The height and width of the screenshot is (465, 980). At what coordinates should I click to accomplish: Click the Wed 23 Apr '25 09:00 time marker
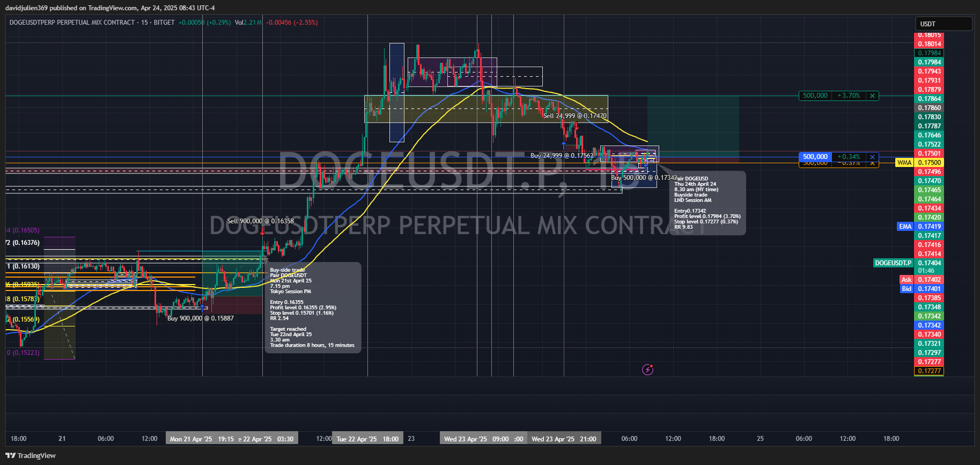(x=476, y=439)
